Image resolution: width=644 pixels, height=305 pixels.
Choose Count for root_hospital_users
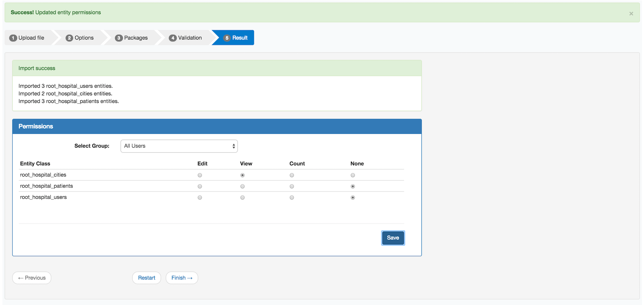292,198
